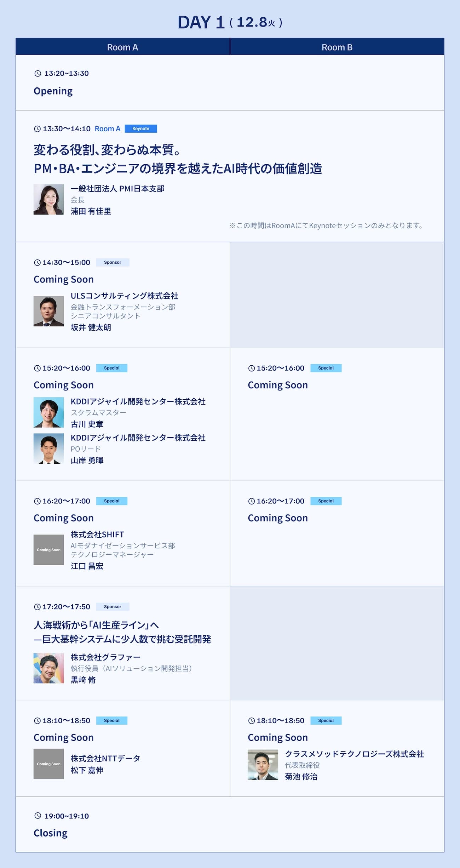Click the clock icon beside 13:30〜14:10
The width and height of the screenshot is (460, 868).
pos(37,129)
